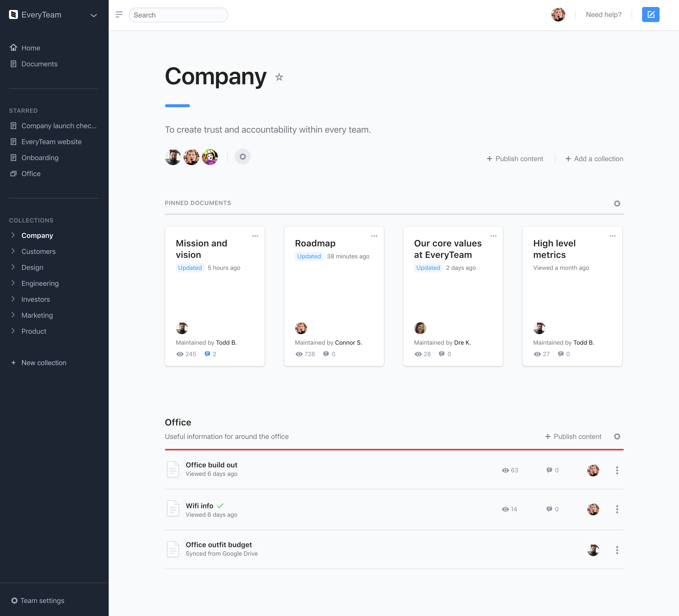Screen dimensions: 679x616
Task: Go to Documents in sidebar
Action: (39, 64)
